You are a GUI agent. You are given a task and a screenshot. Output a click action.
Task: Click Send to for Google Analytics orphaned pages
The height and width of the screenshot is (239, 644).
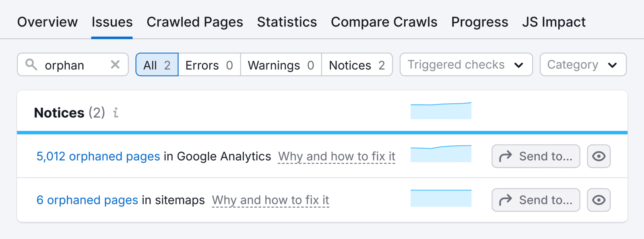(536, 156)
